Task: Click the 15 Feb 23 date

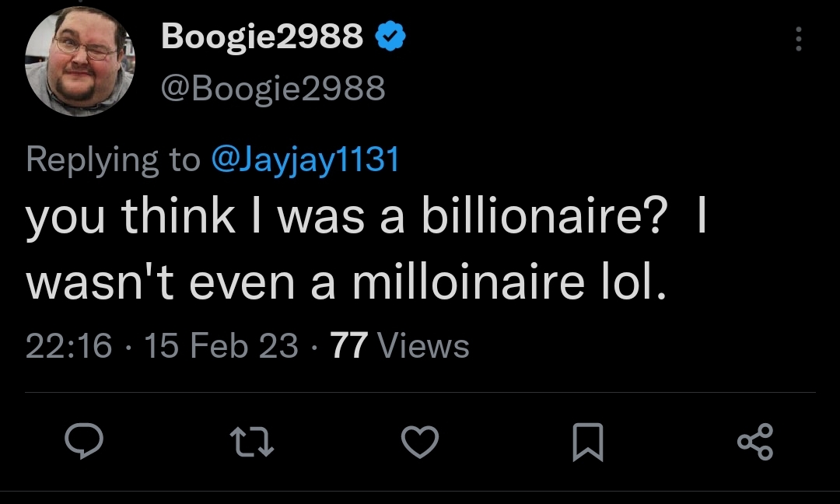Action: [x=221, y=346]
